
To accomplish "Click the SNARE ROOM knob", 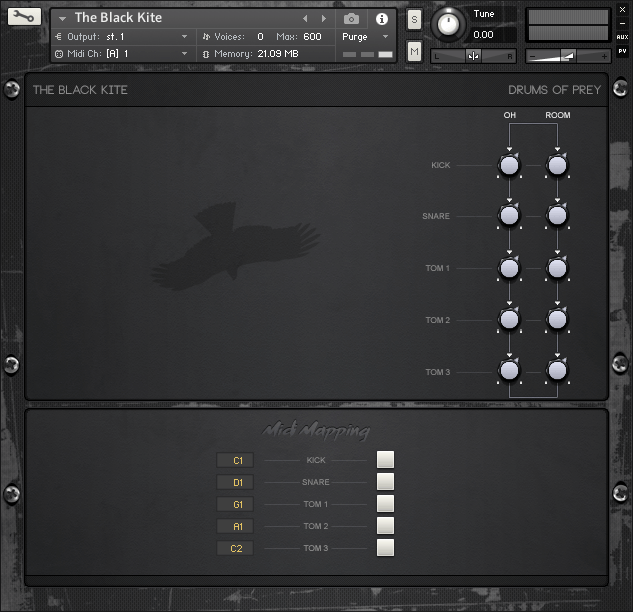I will 557,215.
